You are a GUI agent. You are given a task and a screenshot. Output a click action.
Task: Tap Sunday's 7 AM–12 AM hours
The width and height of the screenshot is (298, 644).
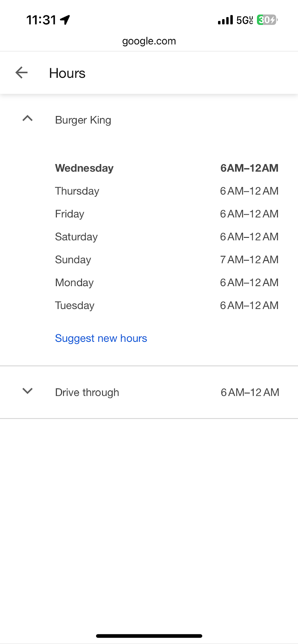point(249,260)
